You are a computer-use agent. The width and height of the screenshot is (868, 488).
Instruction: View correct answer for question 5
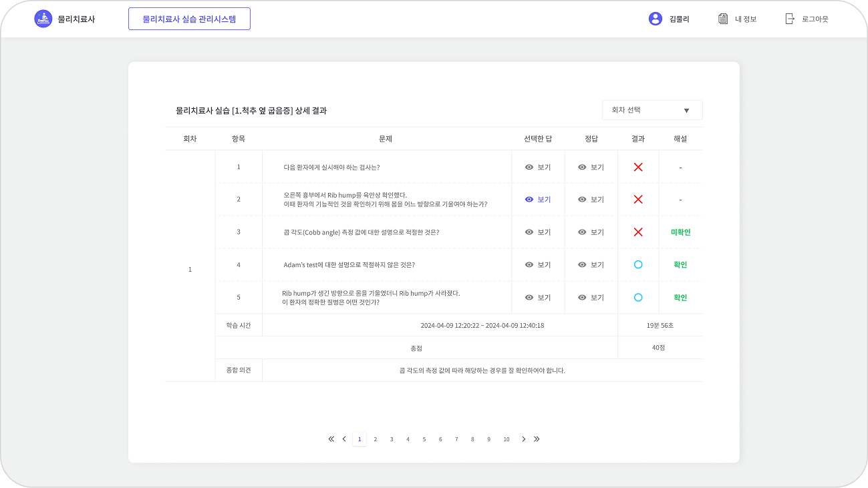click(591, 298)
